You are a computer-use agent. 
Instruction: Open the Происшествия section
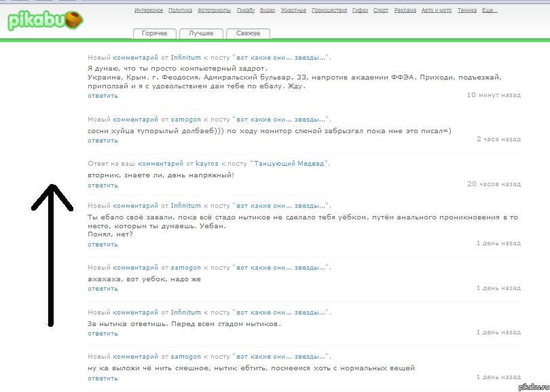pyautogui.click(x=329, y=11)
